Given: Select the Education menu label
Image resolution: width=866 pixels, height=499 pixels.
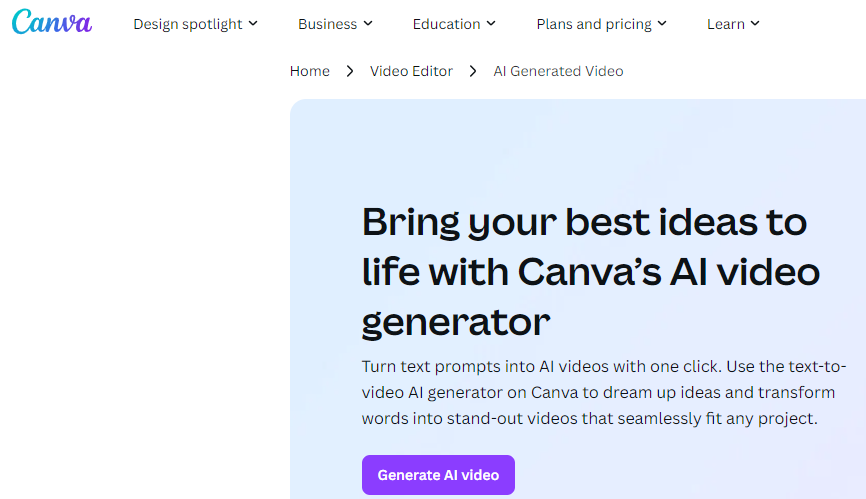Looking at the screenshot, I should 446,24.
